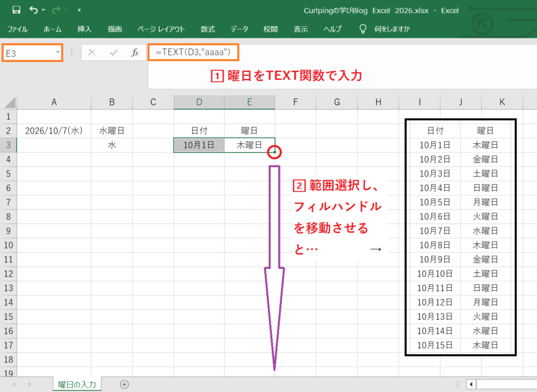This screenshot has height=392, width=537.
Task: Click cell E3 containing 木曜日
Action: point(250,145)
